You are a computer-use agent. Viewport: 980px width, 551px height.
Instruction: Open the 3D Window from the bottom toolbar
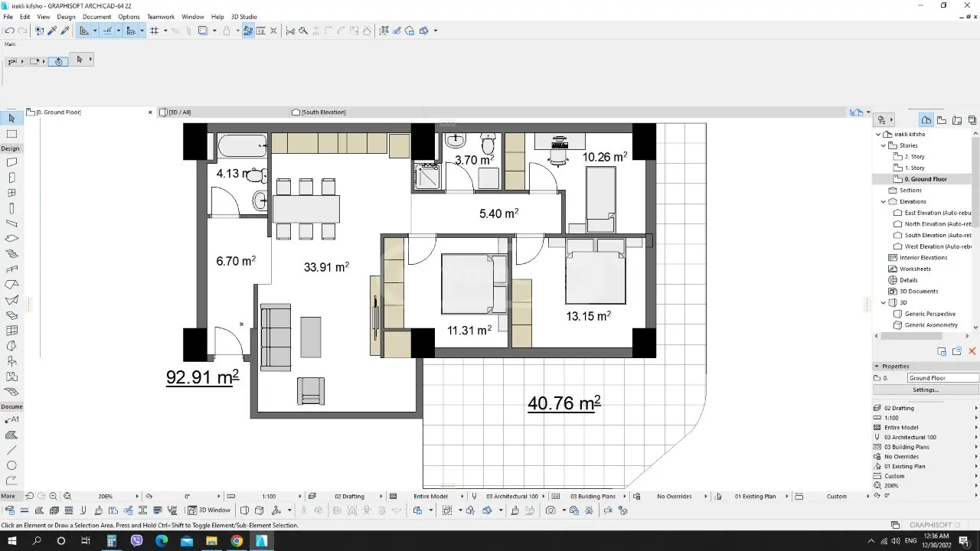(210, 510)
